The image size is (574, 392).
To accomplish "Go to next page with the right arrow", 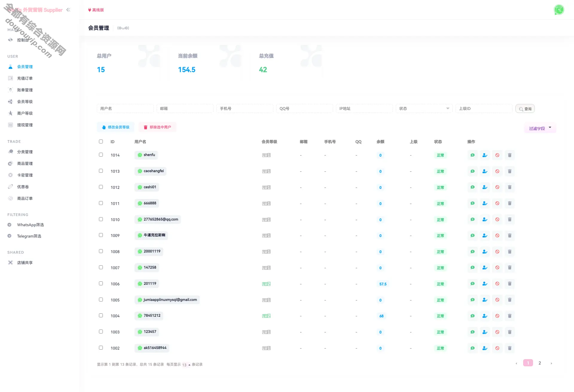I will tap(551, 363).
